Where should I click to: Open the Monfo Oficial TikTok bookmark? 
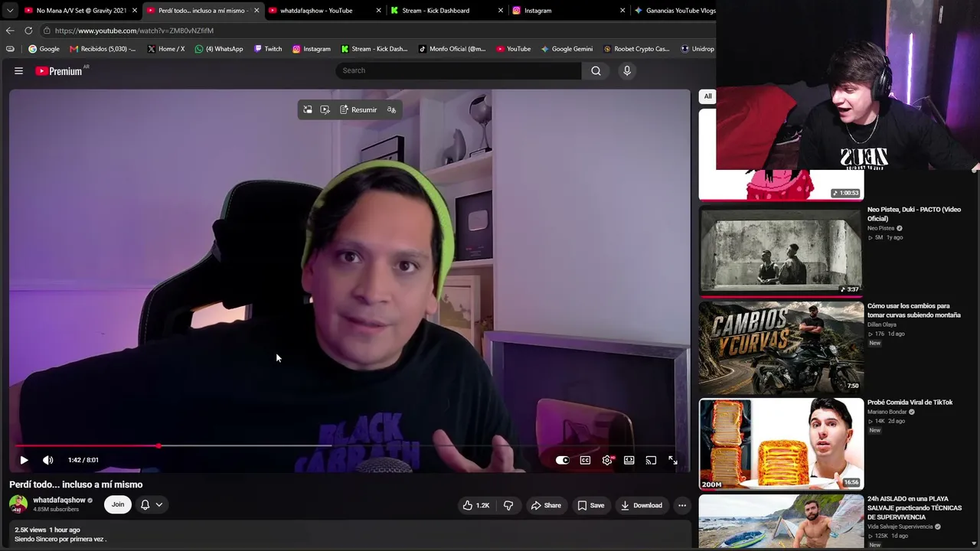click(x=452, y=49)
